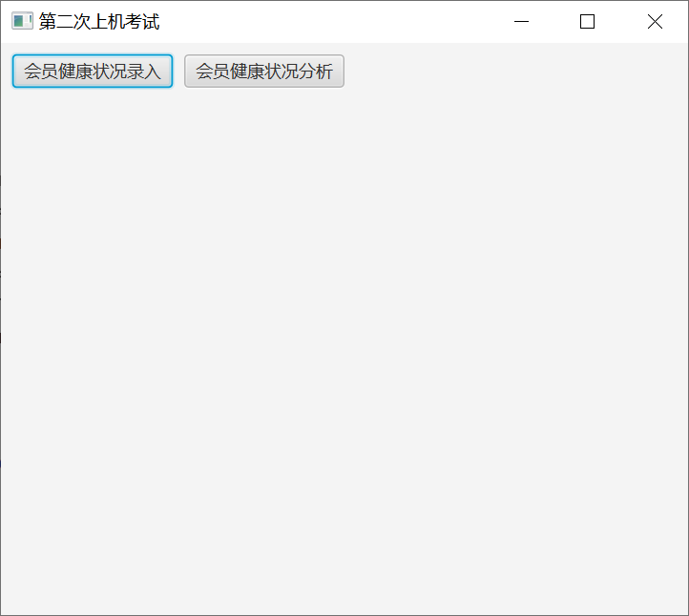Minimize the 第二次上机考试 window
This screenshot has height=616, width=689.
521,22
